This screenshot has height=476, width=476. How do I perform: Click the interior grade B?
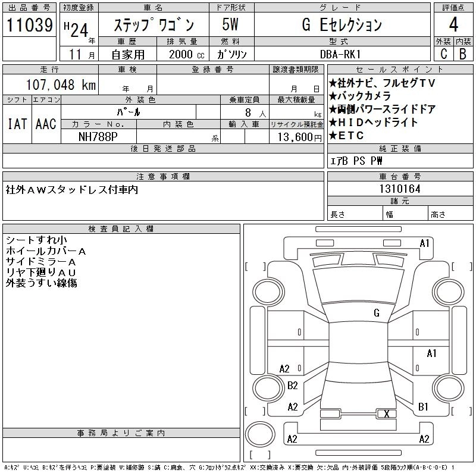click(463, 54)
